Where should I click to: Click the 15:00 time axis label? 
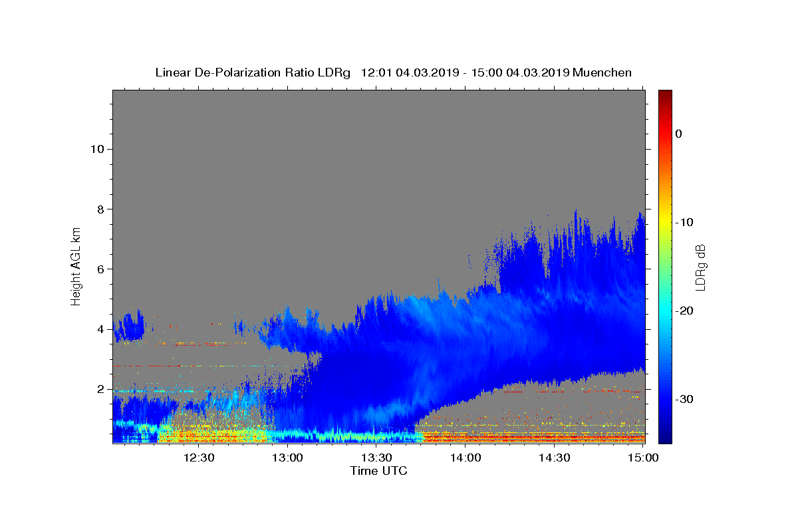(642, 458)
